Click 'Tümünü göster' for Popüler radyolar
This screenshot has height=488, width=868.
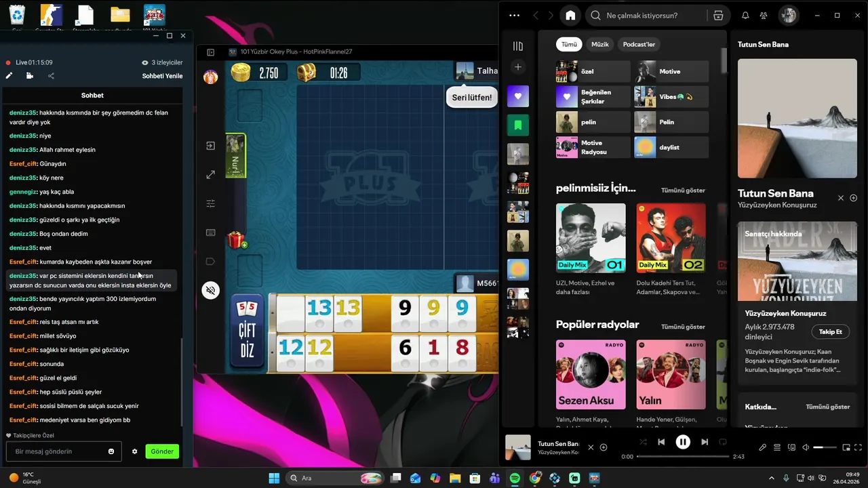click(683, 327)
